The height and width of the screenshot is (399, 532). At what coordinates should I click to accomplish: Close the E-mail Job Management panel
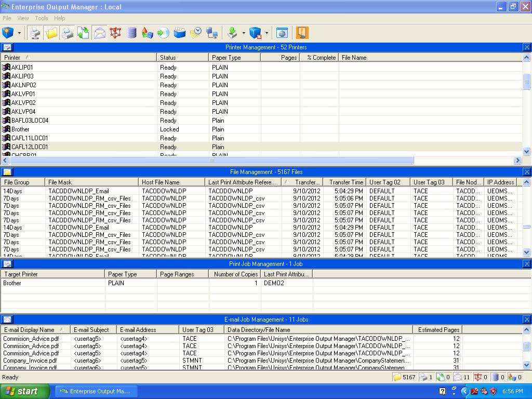click(x=527, y=320)
